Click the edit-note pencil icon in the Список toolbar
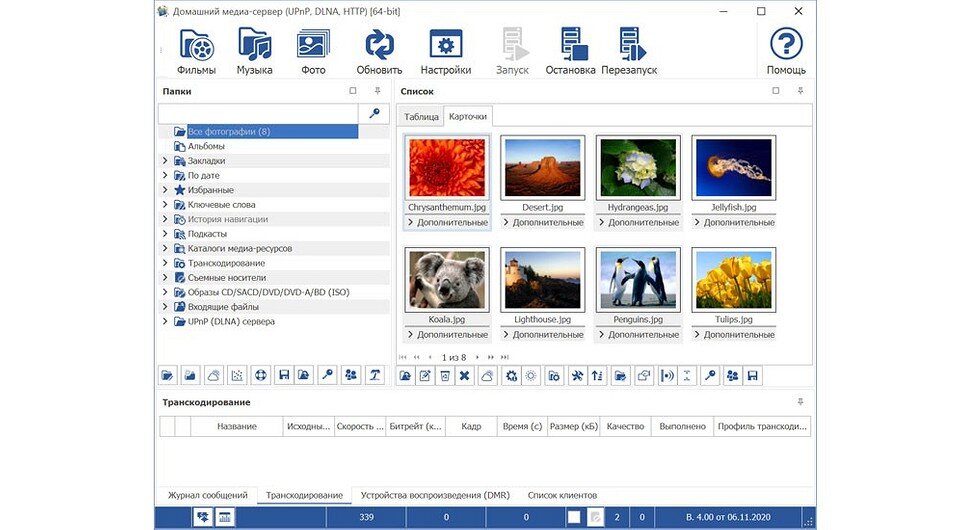This screenshot has height=530, width=960. coord(425,376)
